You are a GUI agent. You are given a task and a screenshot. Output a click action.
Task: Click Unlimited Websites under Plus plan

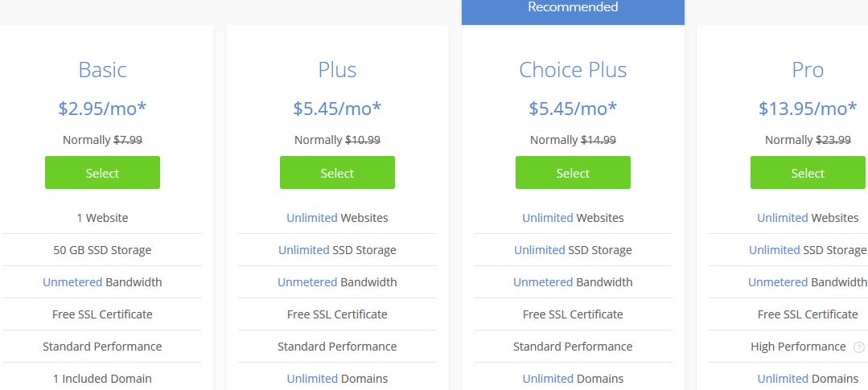click(337, 218)
